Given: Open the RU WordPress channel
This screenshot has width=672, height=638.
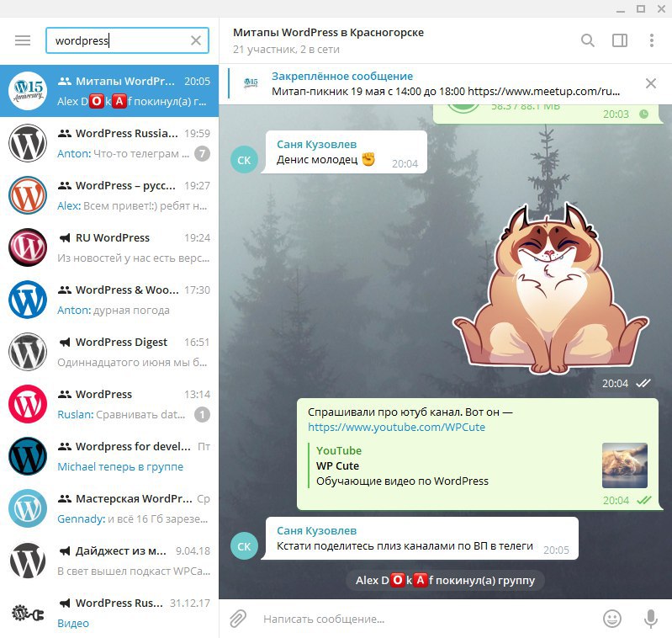Looking at the screenshot, I should pos(109,247).
